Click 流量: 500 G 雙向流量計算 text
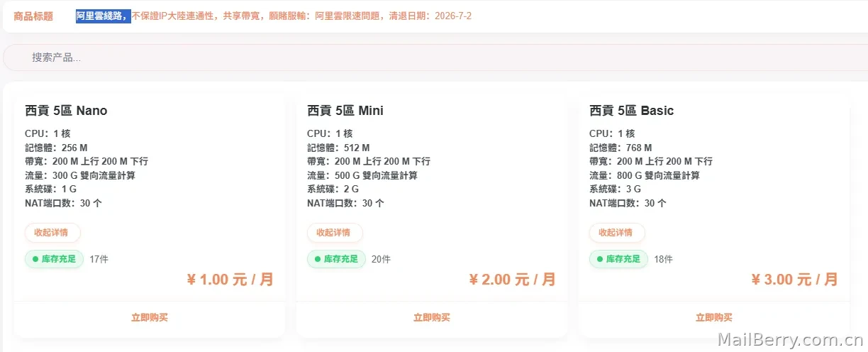The height and width of the screenshot is (352, 868). coord(362,176)
